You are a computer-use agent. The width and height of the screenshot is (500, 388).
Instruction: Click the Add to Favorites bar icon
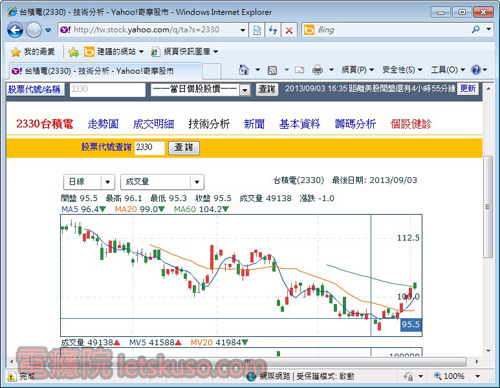point(73,52)
